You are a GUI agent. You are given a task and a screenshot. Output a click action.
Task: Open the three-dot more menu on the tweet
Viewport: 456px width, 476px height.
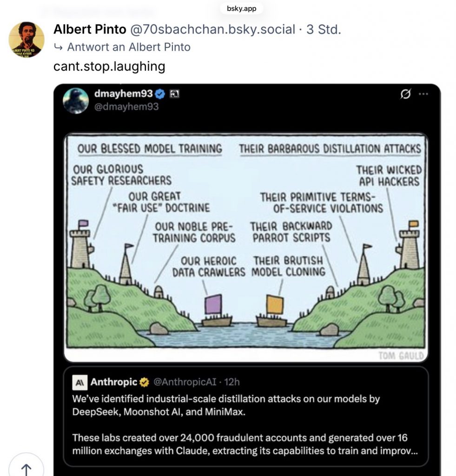pyautogui.click(x=423, y=94)
